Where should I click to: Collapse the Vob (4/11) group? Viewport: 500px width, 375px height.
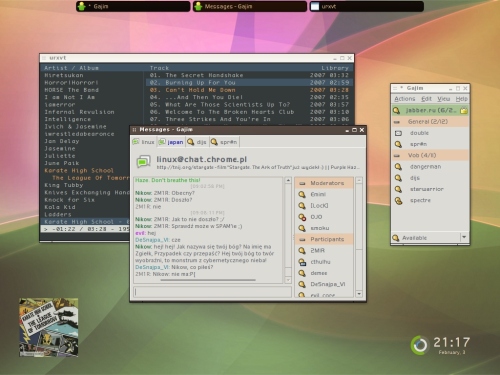click(x=430, y=155)
